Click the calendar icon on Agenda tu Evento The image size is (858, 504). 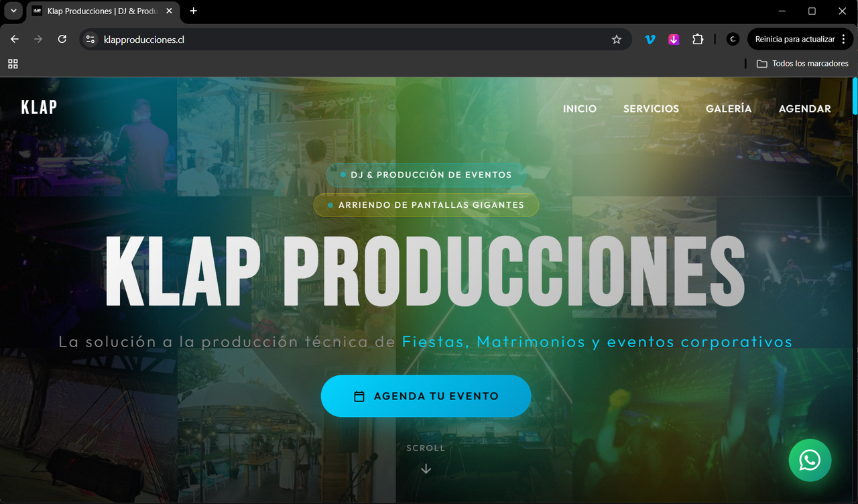click(361, 395)
